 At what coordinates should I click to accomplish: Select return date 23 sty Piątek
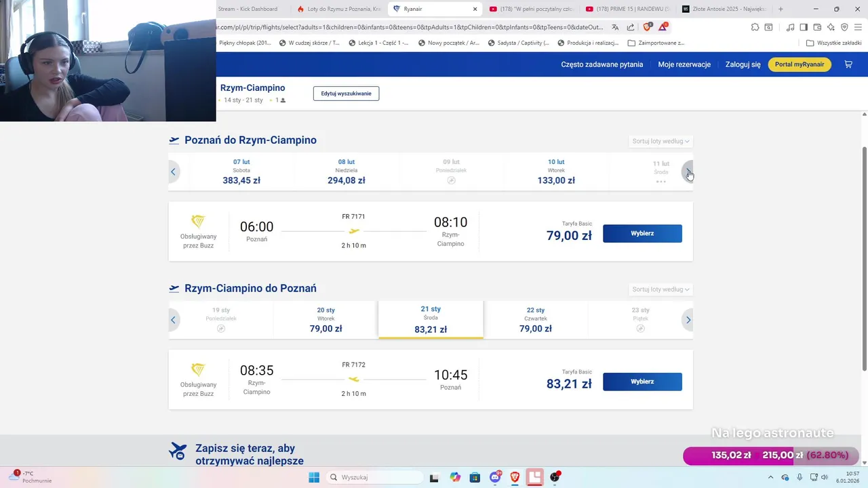click(640, 320)
